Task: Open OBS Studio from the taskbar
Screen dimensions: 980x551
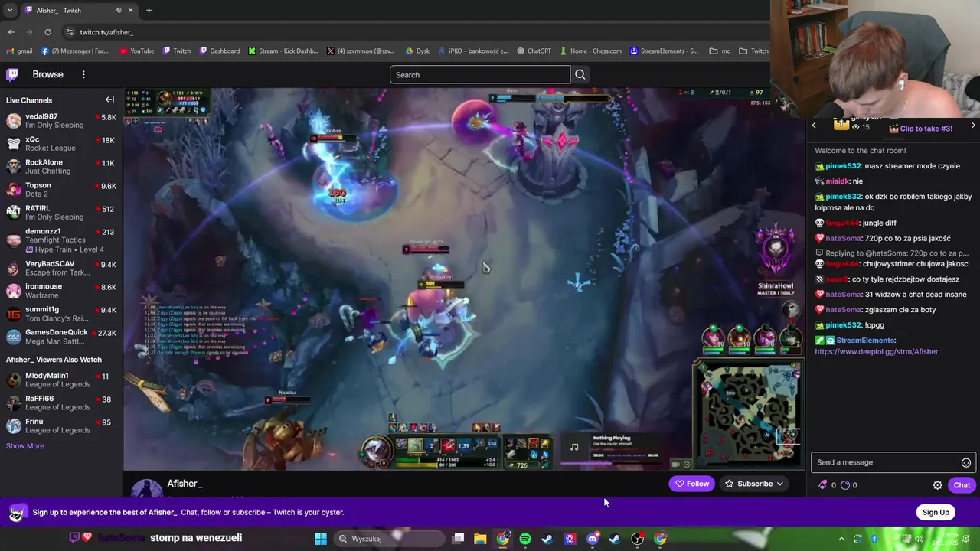Action: pos(638,539)
